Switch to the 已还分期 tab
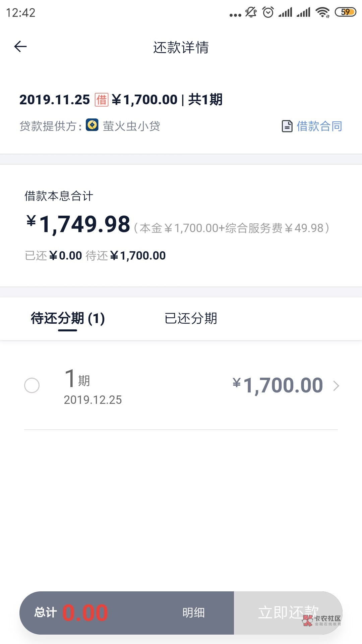The image size is (362, 644). tap(191, 318)
